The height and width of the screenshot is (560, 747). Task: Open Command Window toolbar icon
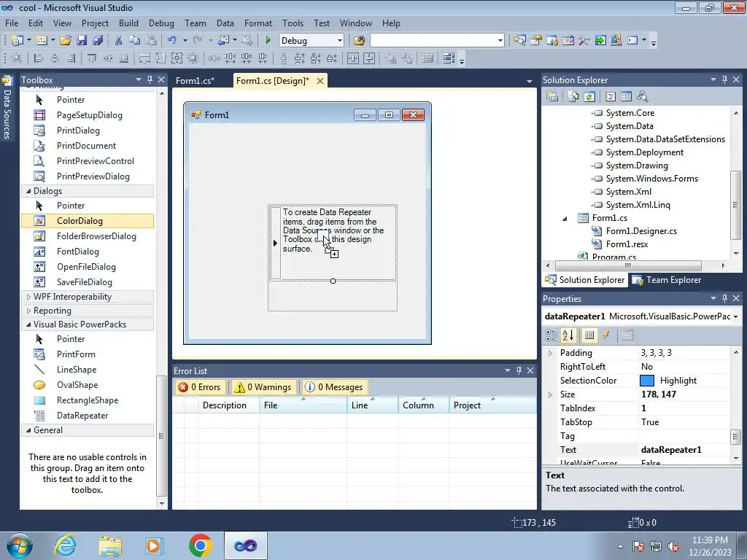coord(632,41)
